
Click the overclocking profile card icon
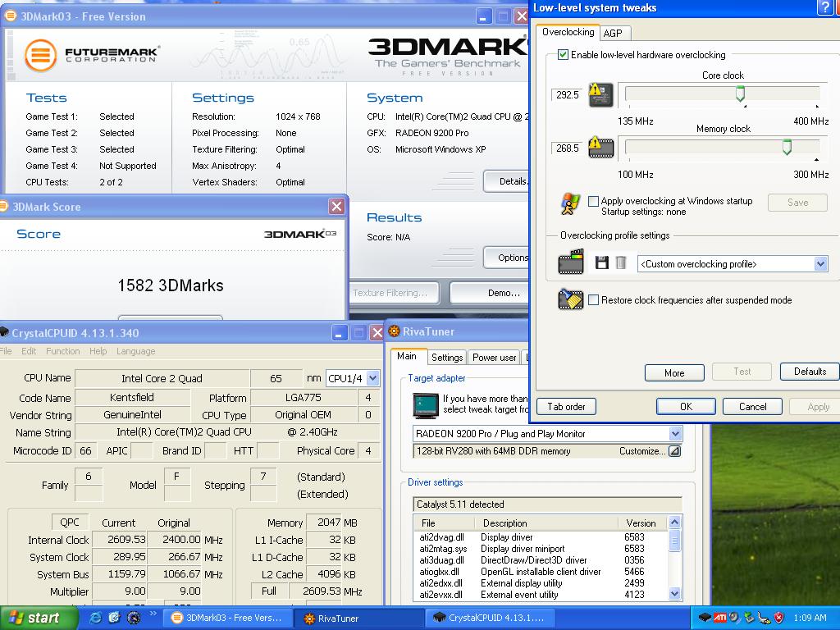(x=571, y=262)
